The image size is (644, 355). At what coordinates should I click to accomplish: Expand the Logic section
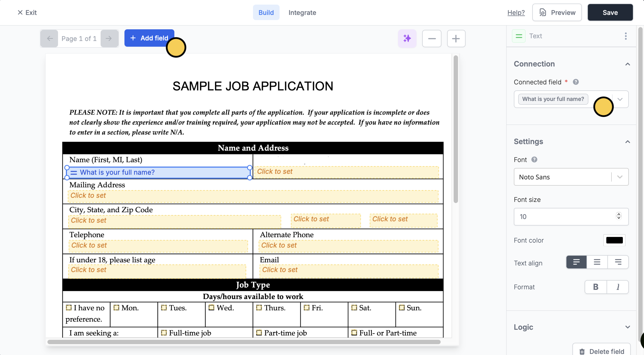627,327
